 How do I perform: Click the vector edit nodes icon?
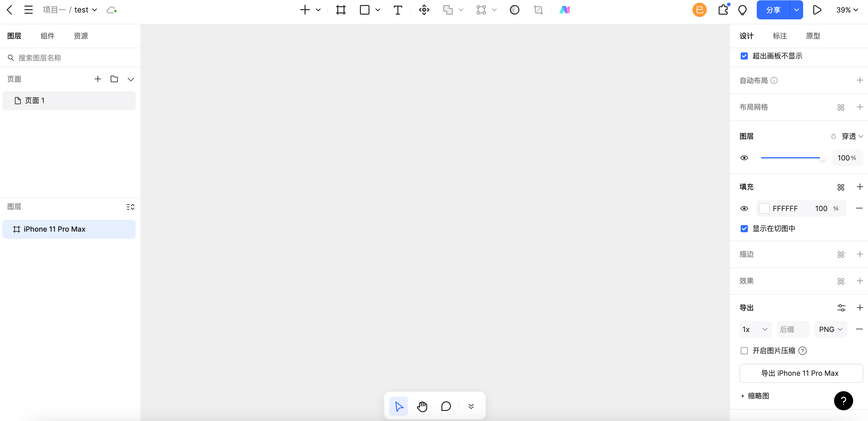481,10
